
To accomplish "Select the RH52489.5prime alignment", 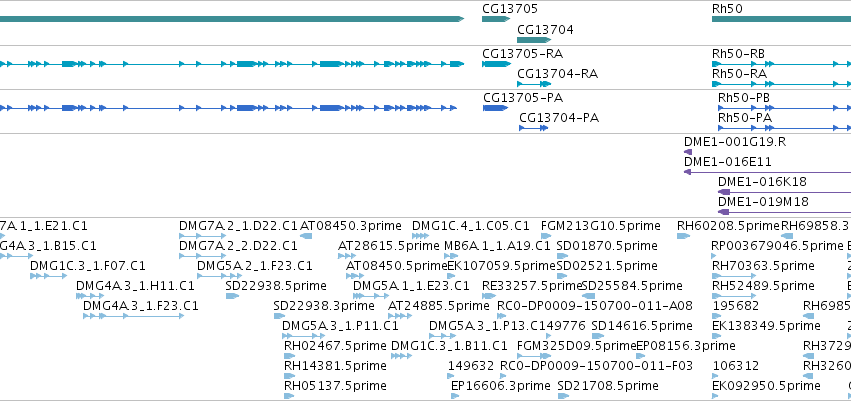I will coord(734,296).
